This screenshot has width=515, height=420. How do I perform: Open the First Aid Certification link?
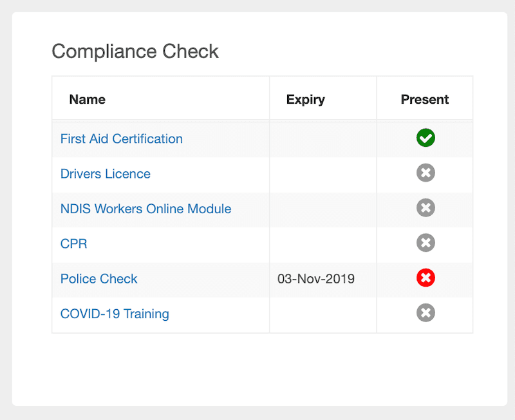click(x=122, y=138)
